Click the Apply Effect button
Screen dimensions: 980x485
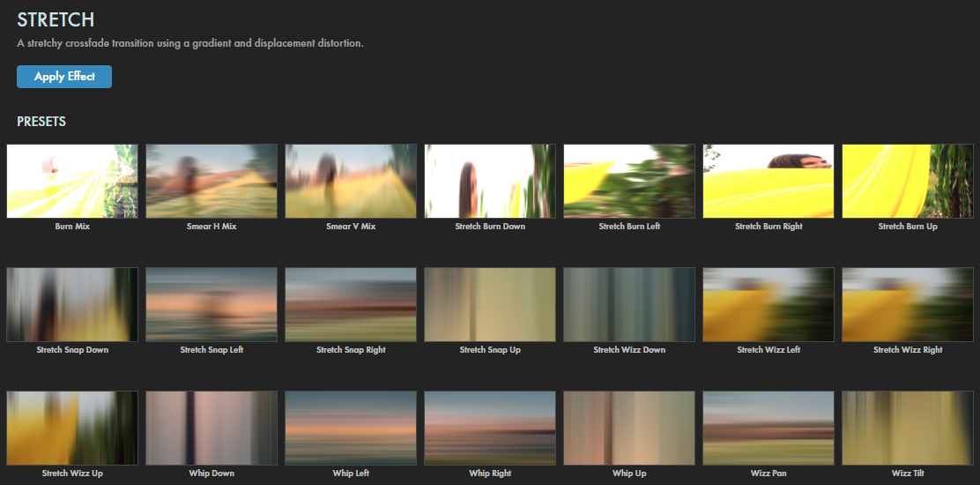64,77
